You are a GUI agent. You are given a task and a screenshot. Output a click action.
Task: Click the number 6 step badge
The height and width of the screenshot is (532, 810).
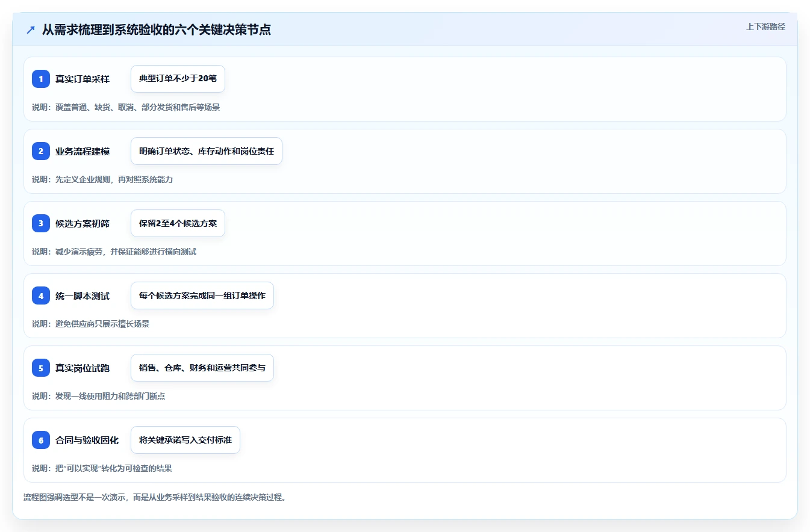[41, 440]
